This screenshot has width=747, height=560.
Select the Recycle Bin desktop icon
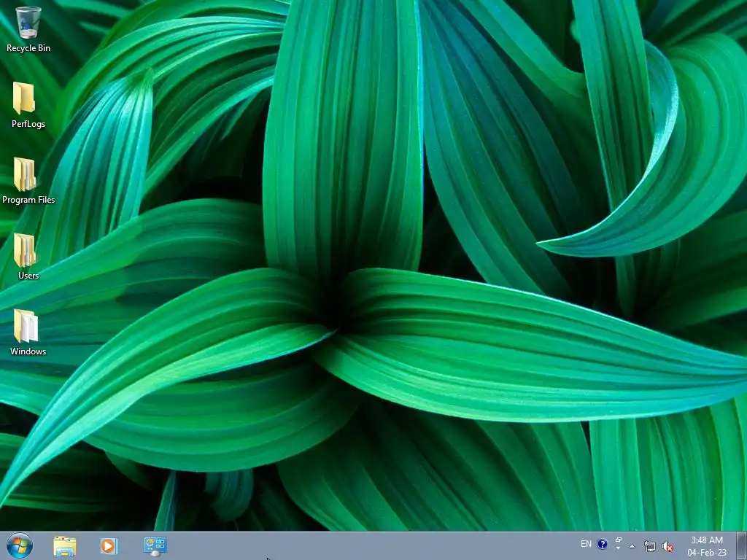coord(28,23)
